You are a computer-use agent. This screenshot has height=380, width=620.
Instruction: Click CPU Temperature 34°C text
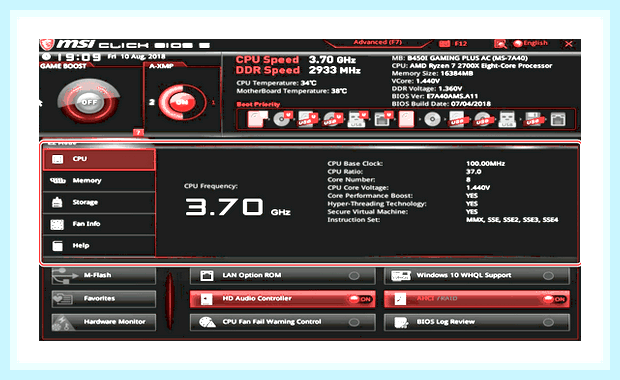(276, 83)
